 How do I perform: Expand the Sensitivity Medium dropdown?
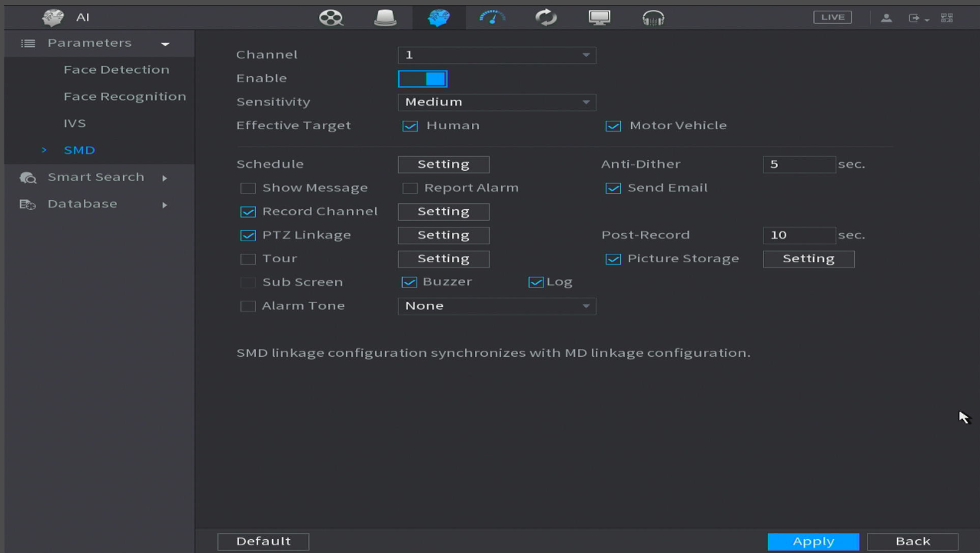tap(497, 102)
